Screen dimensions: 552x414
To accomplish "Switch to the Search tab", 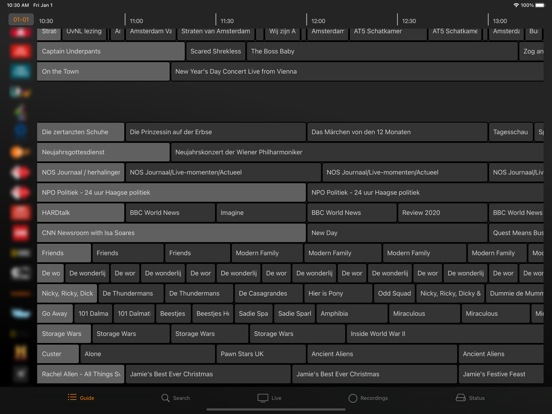I will tap(176, 398).
